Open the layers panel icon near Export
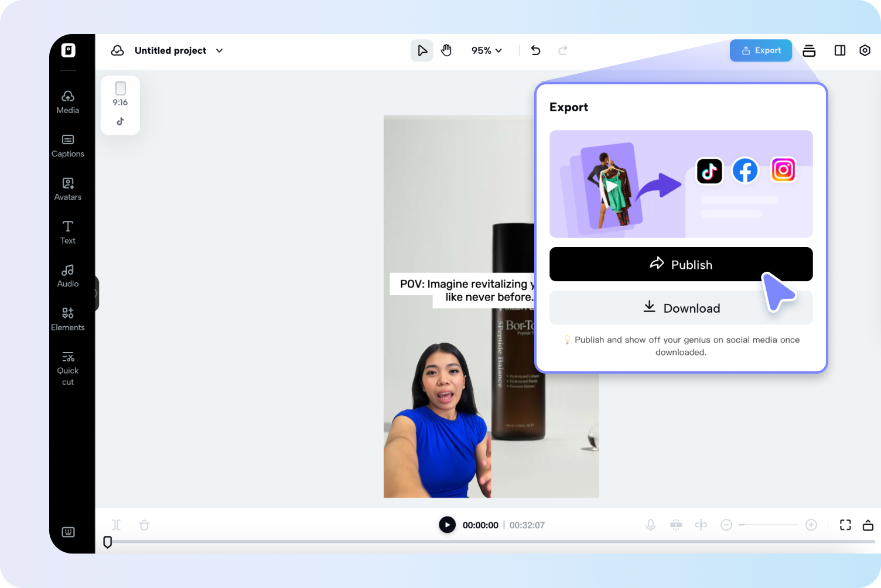Viewport: 881px width, 588px height. tap(809, 50)
